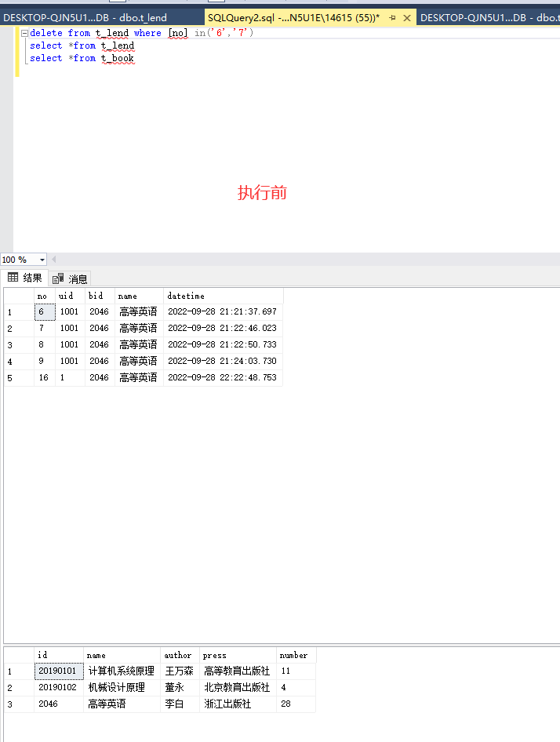Screen dimensions: 560x742
Task: Select uid cell with value 1 in row 5
Action: (x=70, y=377)
